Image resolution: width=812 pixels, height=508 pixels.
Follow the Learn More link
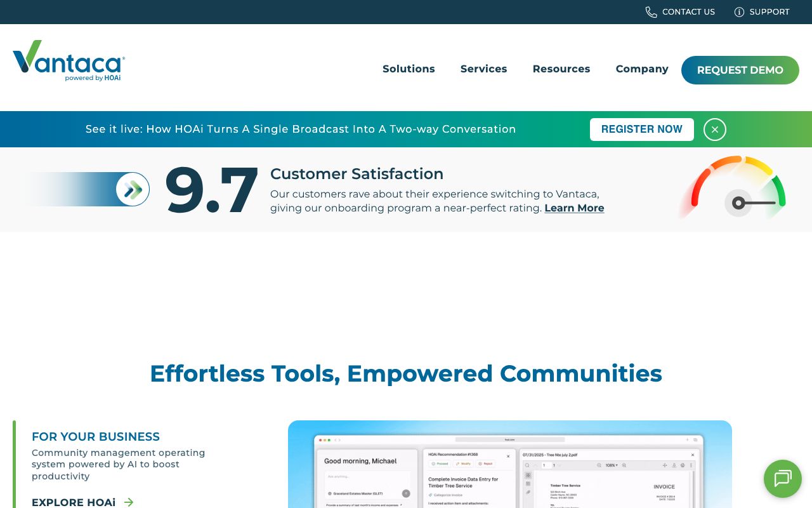tap(574, 208)
